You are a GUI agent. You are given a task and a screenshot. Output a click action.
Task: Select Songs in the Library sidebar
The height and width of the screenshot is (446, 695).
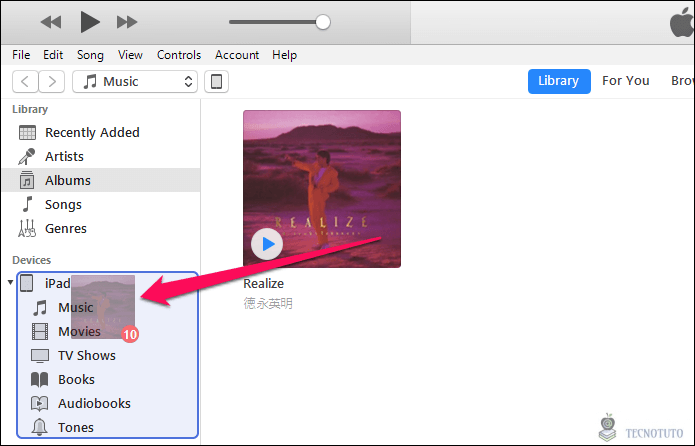pos(101,204)
